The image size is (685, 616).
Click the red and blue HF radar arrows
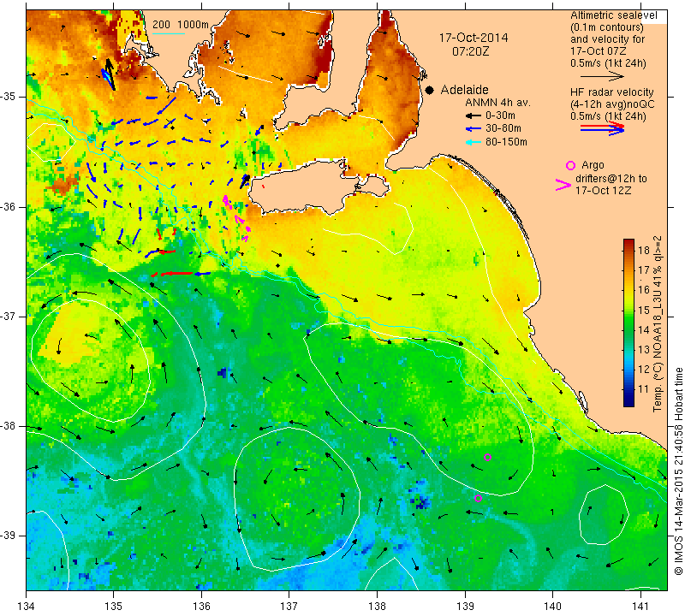tap(602, 128)
